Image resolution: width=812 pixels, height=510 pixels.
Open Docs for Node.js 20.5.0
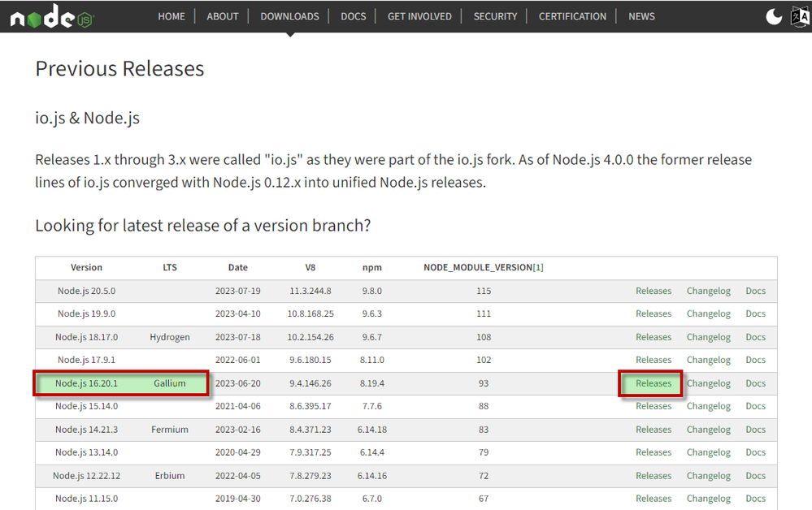coord(756,291)
